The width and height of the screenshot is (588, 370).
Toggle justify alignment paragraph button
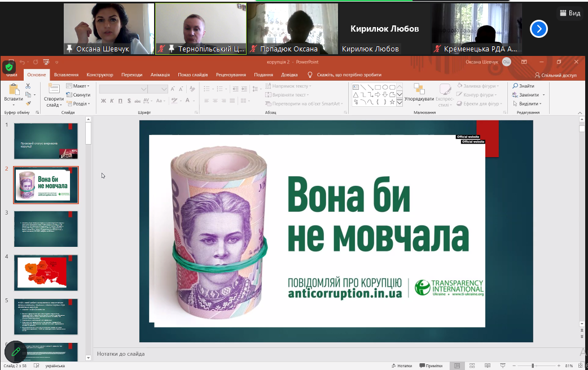pos(232,101)
